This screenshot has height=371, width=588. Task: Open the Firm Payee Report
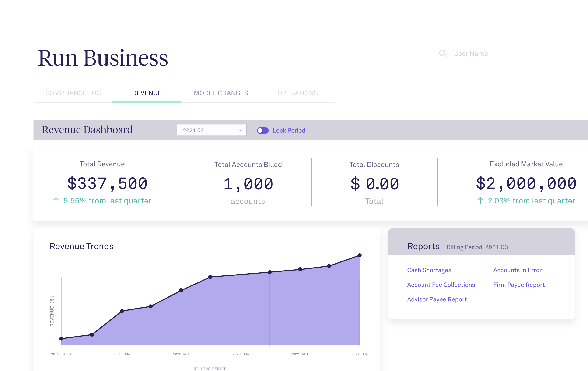(519, 285)
